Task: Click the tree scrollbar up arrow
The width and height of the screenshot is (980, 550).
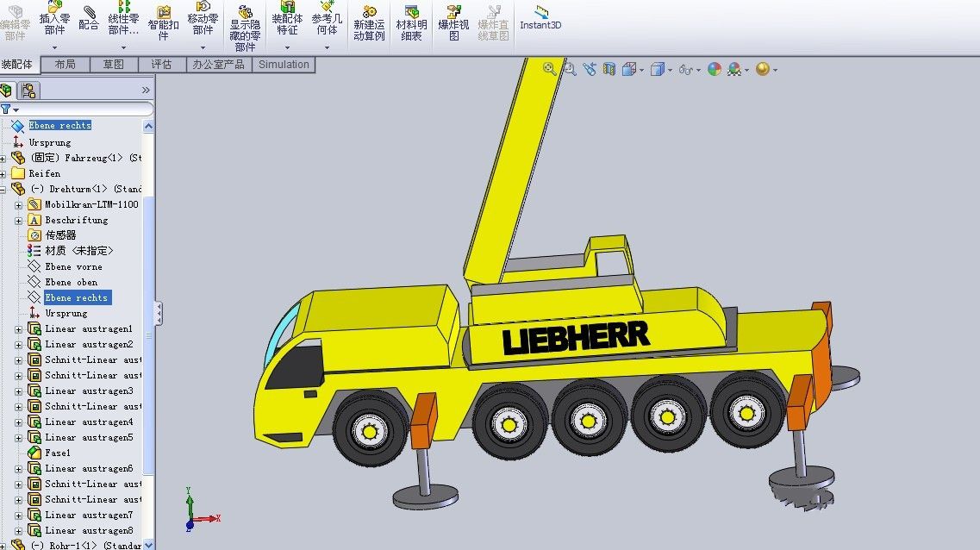Action: click(x=149, y=126)
